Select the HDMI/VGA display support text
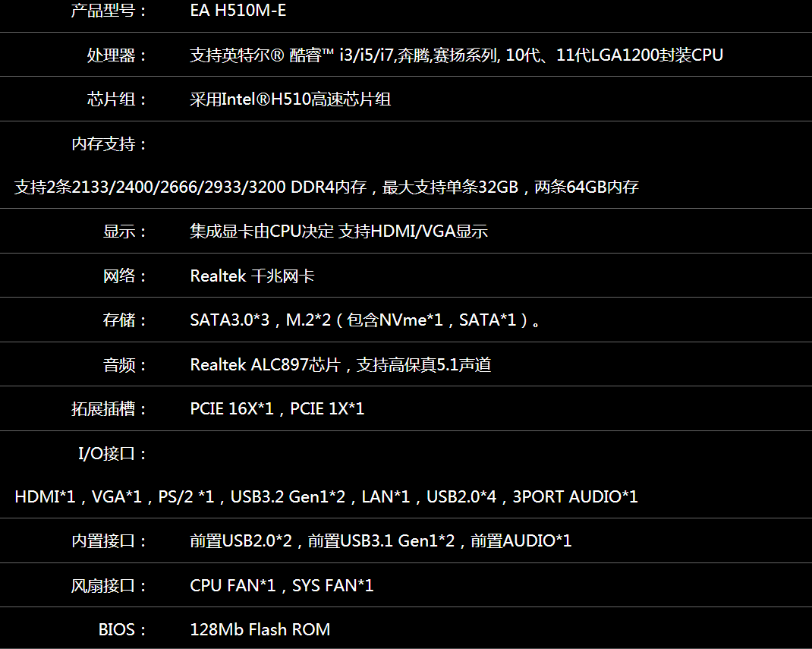 [338, 231]
